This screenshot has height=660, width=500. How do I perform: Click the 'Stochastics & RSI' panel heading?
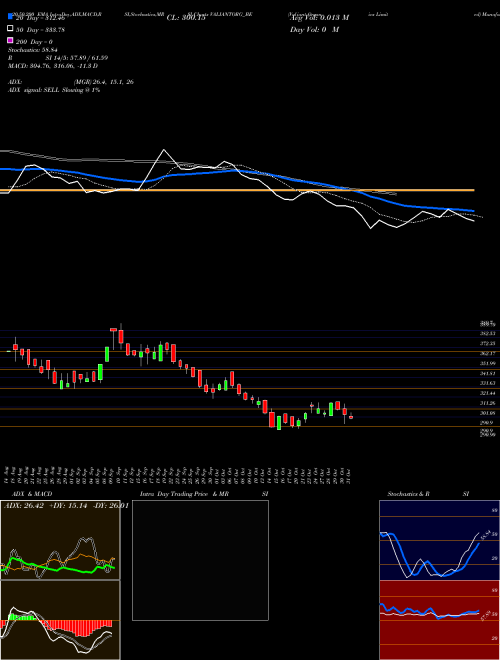pos(428,494)
